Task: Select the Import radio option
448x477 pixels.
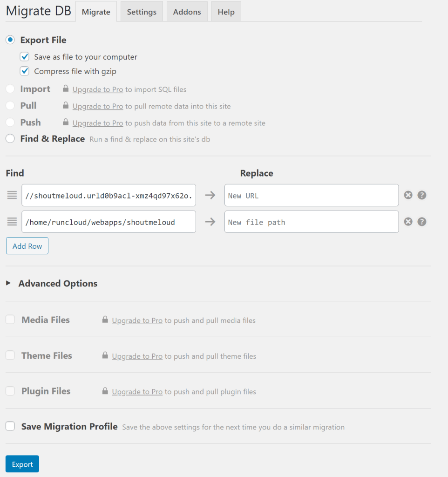Action: tap(10, 89)
